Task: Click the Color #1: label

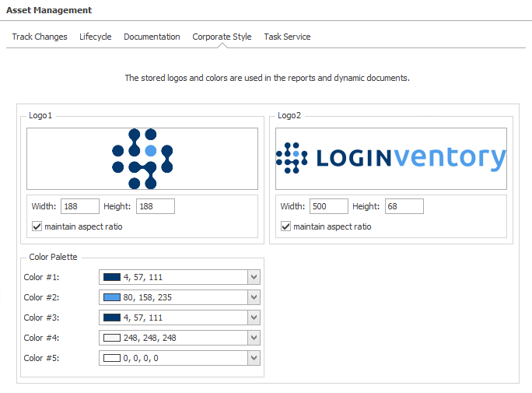Action: 41,277
